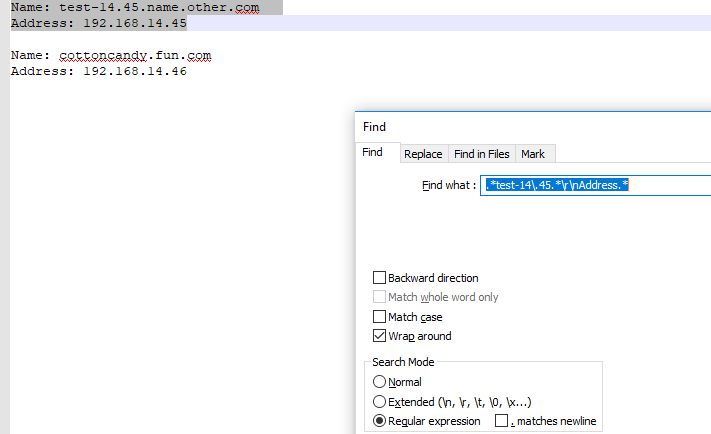
Task: Enable the Backward direction checkbox
Action: 380,278
